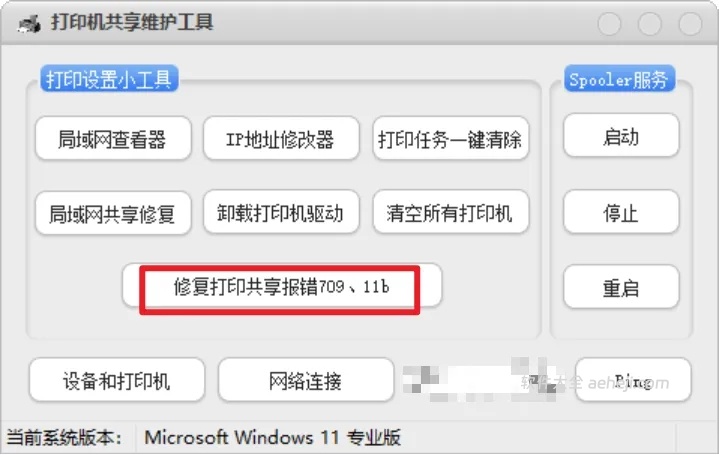Image resolution: width=719 pixels, height=455 pixels.
Task: Stop the Spooler service with 停止
Action: coord(621,213)
